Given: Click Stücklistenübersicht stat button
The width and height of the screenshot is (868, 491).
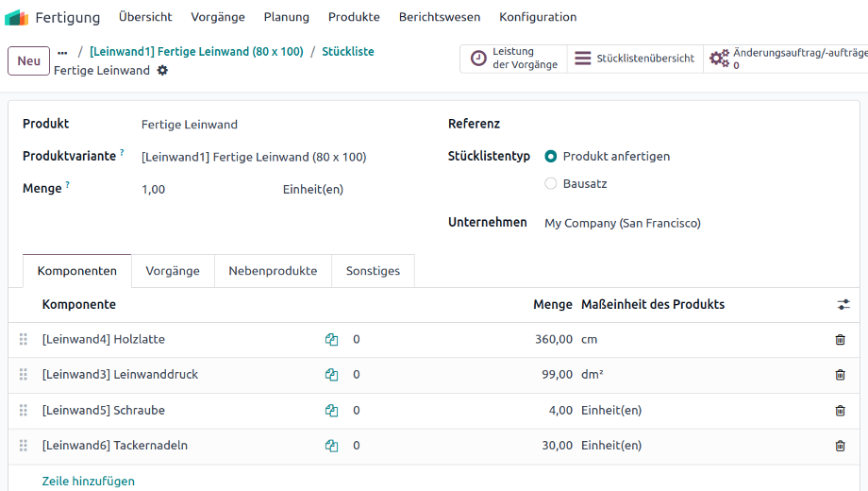Looking at the screenshot, I should click(x=635, y=59).
